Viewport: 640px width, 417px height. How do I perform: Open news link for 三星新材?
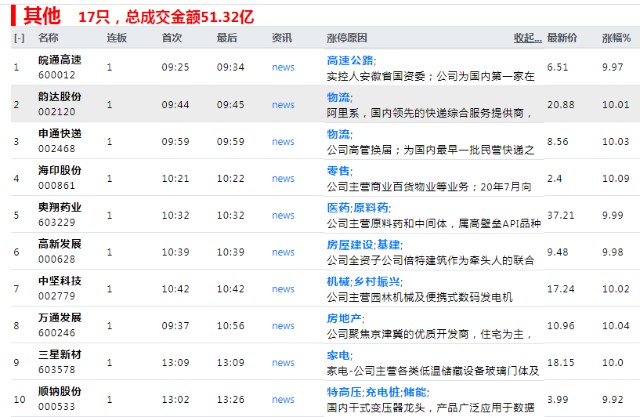283,363
